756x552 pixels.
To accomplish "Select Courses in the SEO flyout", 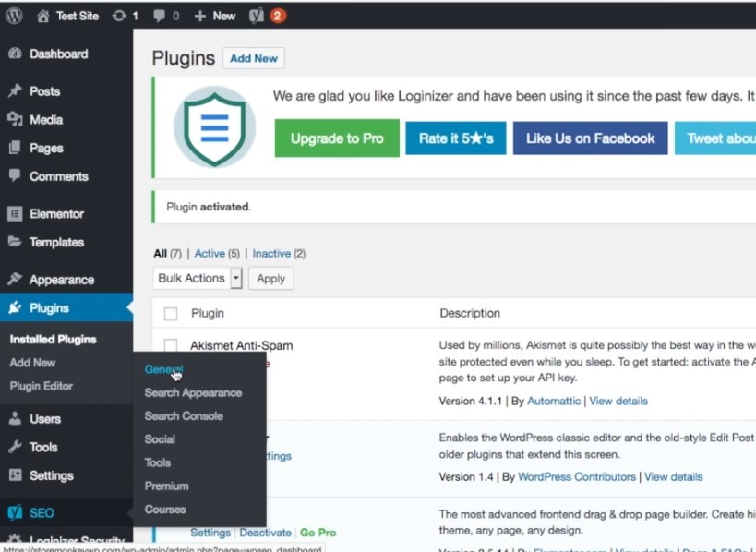I will click(x=165, y=510).
